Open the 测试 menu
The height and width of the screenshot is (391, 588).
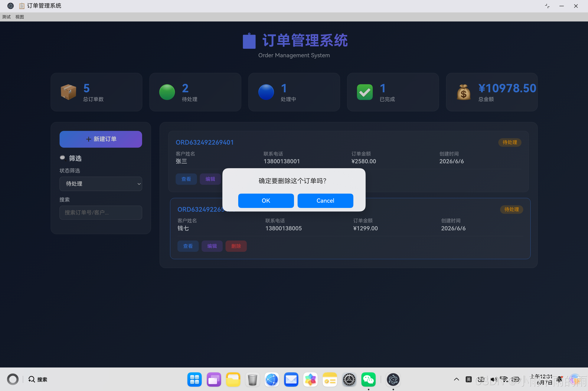(x=6, y=17)
